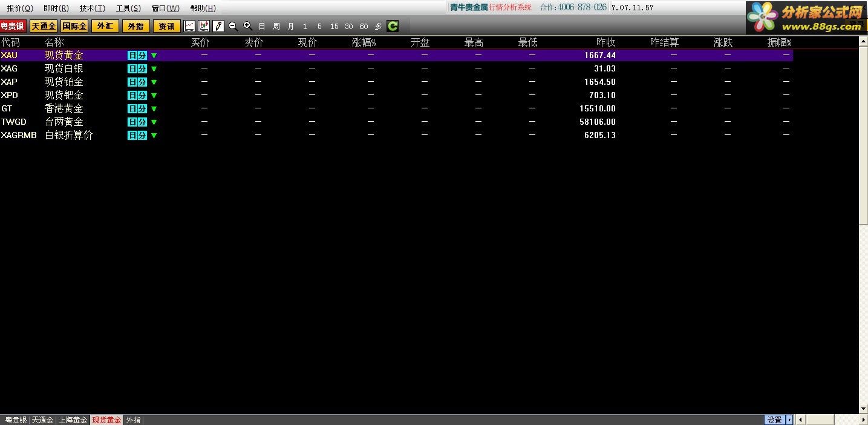Image resolution: width=868 pixels, height=425 pixels.
Task: Expand green arrow dropdown for 现货黄金
Action: (x=154, y=55)
